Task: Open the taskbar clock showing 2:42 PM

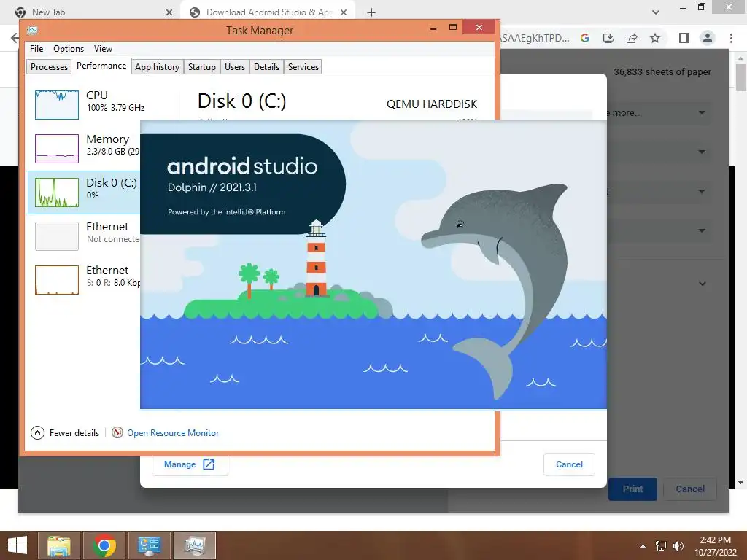Action: (715, 545)
